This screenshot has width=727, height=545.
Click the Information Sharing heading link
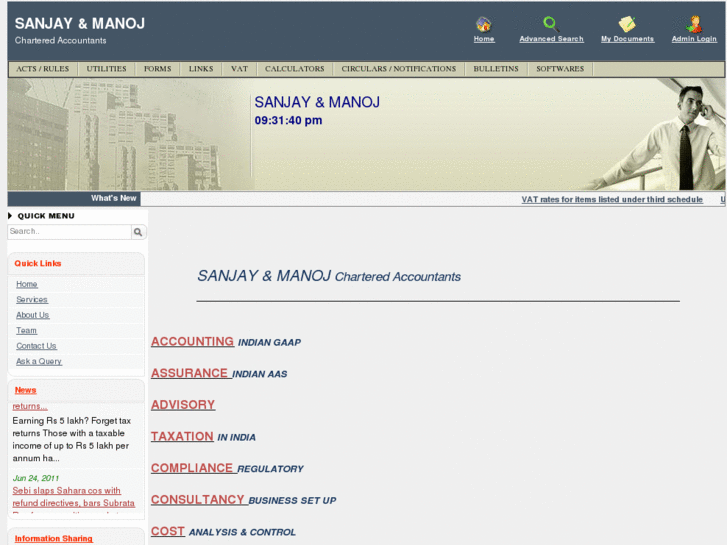[54, 539]
